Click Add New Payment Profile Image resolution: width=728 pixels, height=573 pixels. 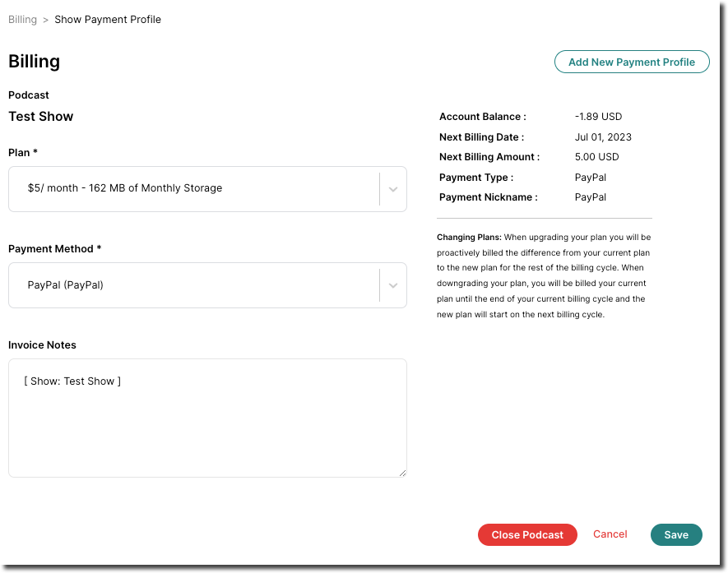pos(632,62)
